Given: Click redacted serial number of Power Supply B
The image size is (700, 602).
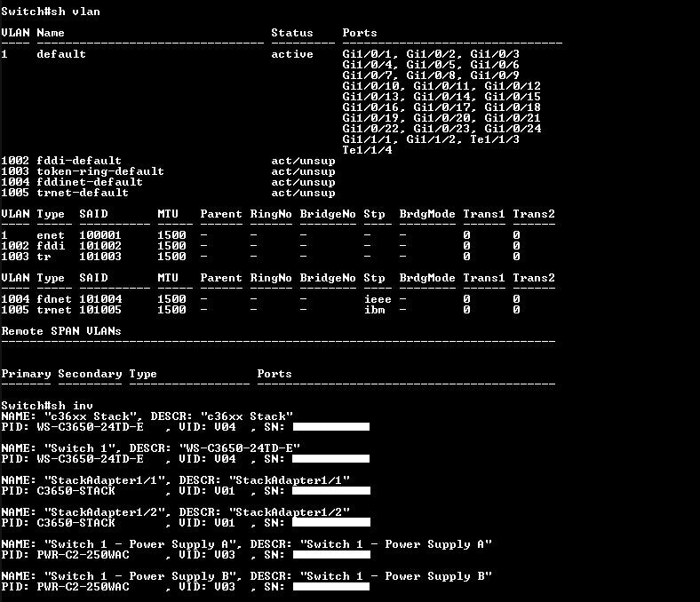Looking at the screenshot, I should point(331,587).
